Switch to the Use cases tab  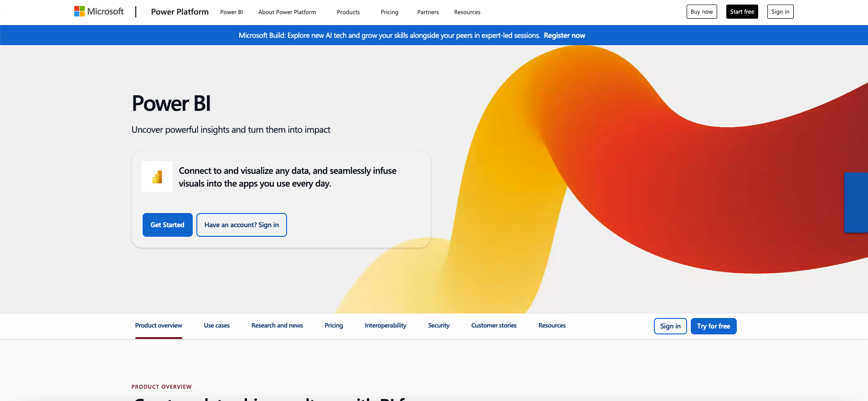click(x=217, y=326)
